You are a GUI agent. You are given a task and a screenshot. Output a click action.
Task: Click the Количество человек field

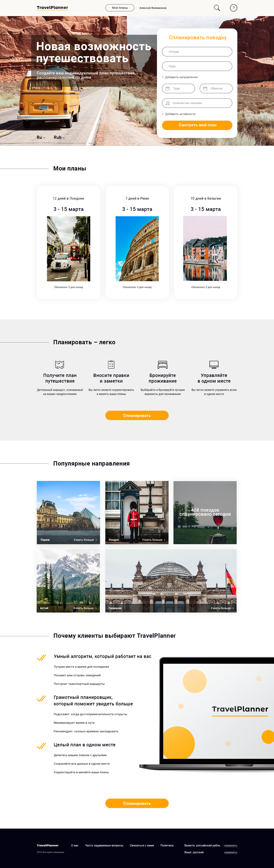[x=197, y=103]
